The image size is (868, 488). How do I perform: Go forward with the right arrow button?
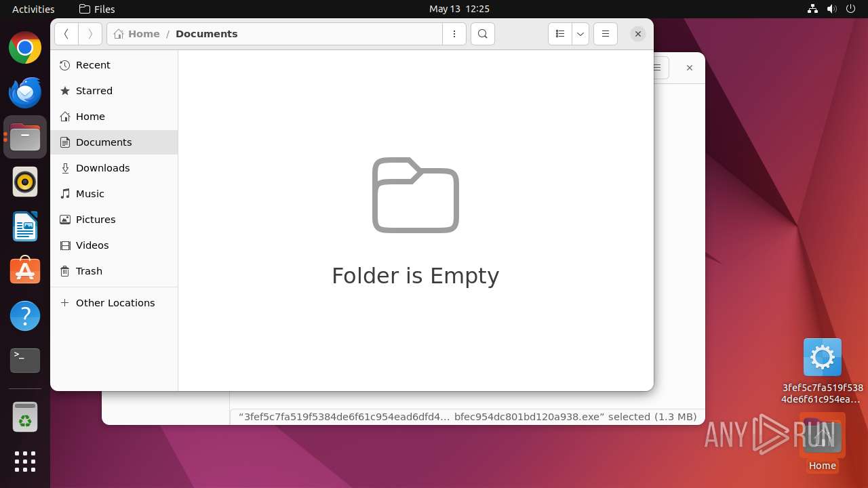point(90,34)
